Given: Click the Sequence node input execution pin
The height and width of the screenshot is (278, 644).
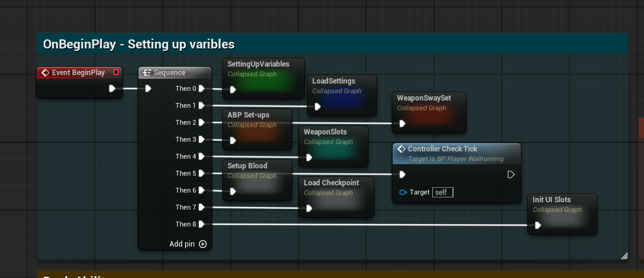Looking at the screenshot, I should click(148, 88).
